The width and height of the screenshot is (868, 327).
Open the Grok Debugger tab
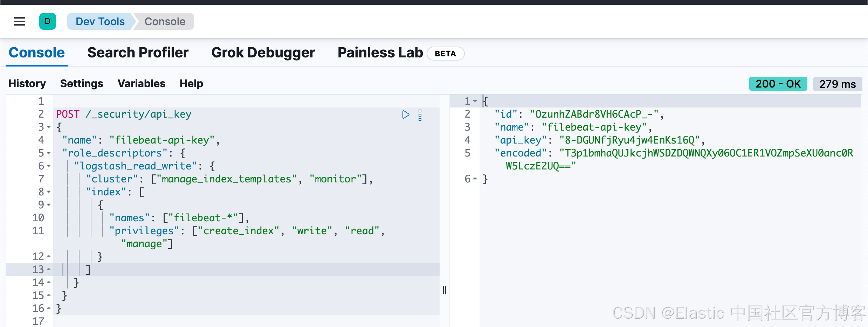click(x=263, y=53)
